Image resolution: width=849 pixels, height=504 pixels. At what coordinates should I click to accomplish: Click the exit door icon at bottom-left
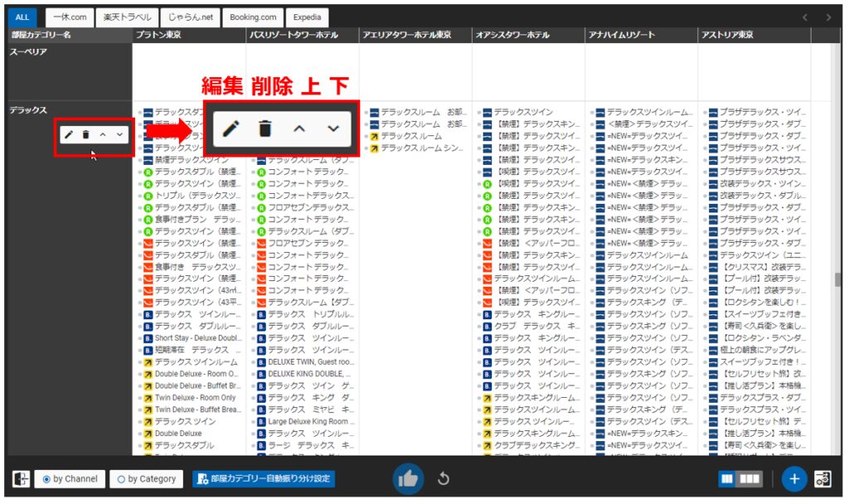point(22,478)
